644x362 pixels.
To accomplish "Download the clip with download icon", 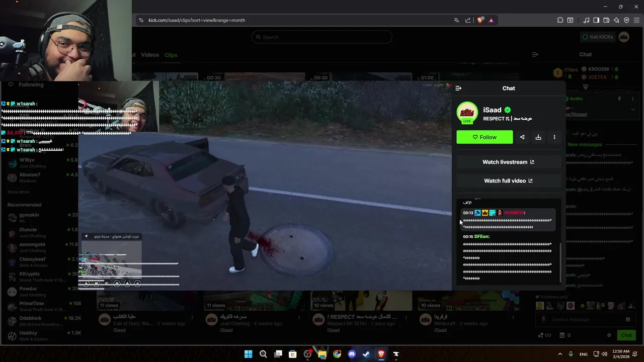I will [538, 137].
